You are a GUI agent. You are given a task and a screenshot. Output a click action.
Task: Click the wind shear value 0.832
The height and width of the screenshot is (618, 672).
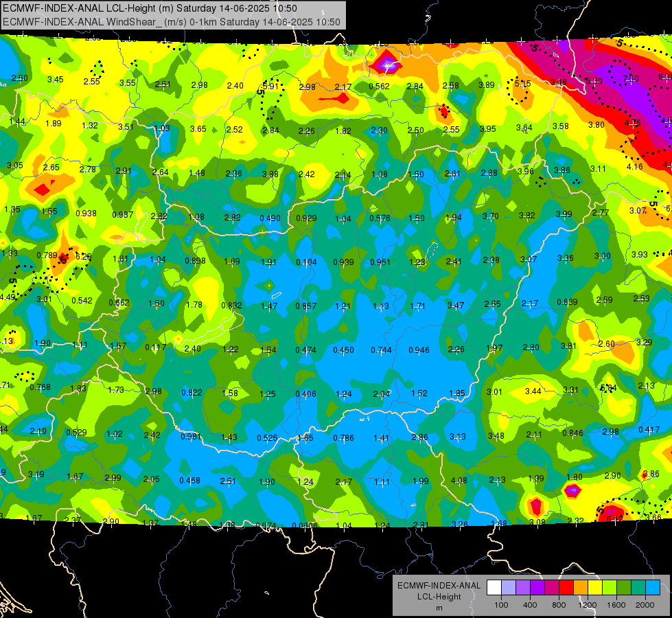[232, 306]
